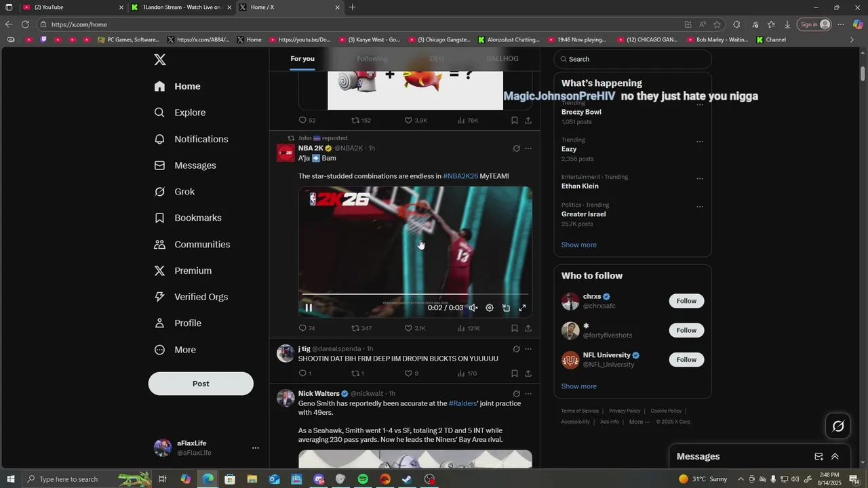Bookmark the j tig post
The width and height of the screenshot is (868, 488).
coord(515,373)
